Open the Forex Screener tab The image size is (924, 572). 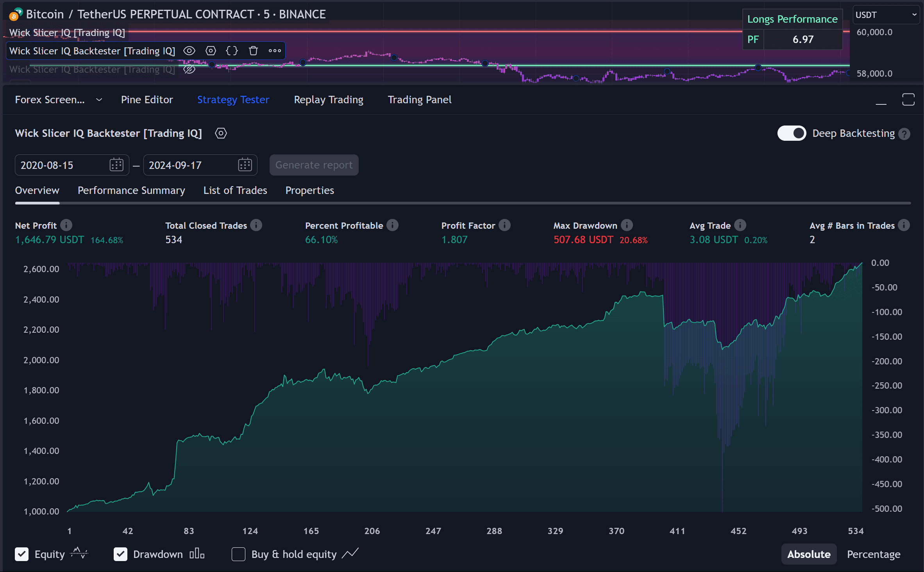coord(50,100)
